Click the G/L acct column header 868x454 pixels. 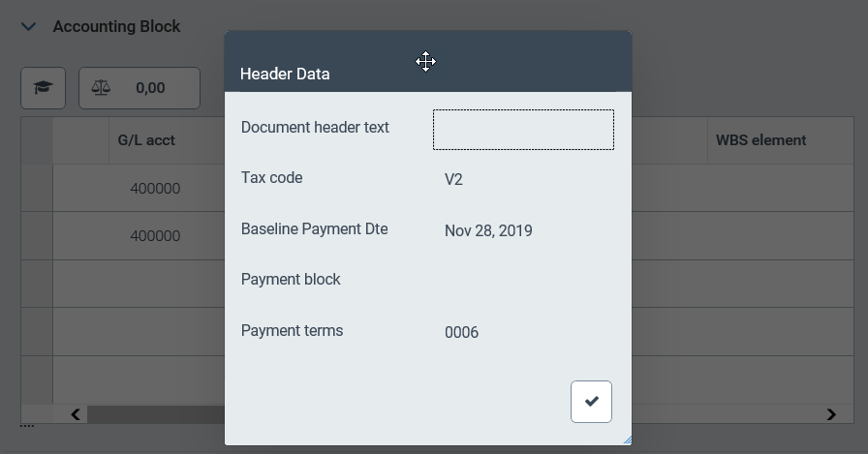146,140
